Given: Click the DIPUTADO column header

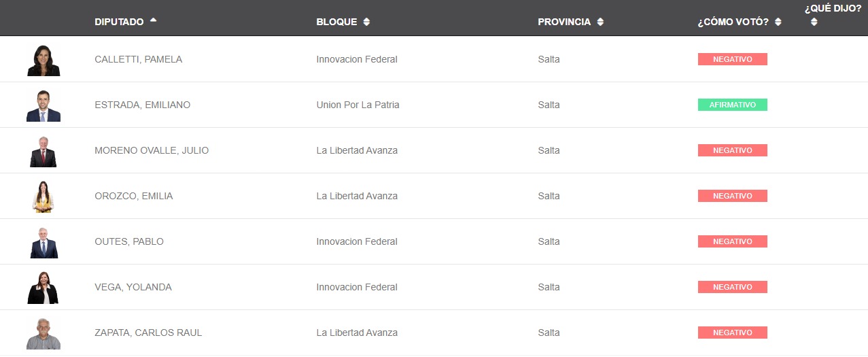Looking at the screenshot, I should click(119, 22).
